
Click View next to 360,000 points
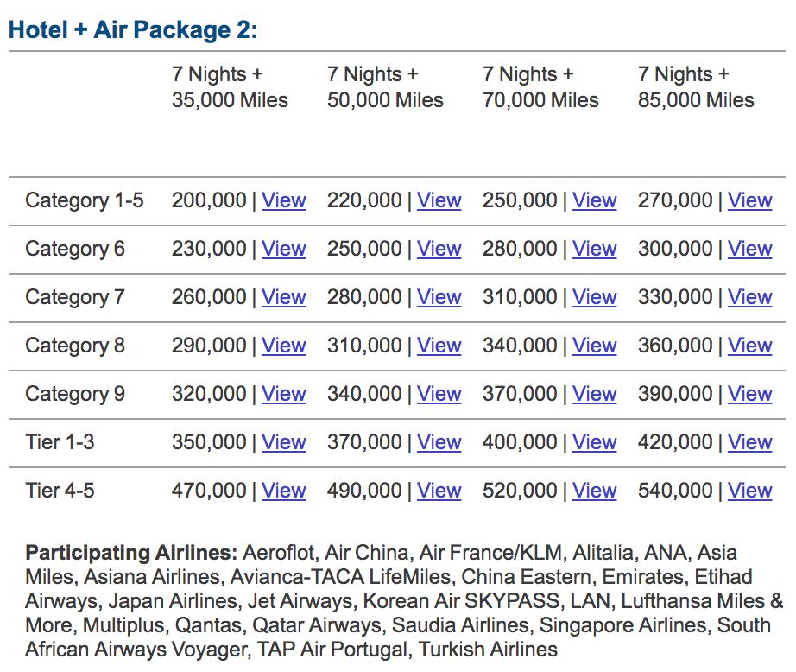tap(749, 346)
